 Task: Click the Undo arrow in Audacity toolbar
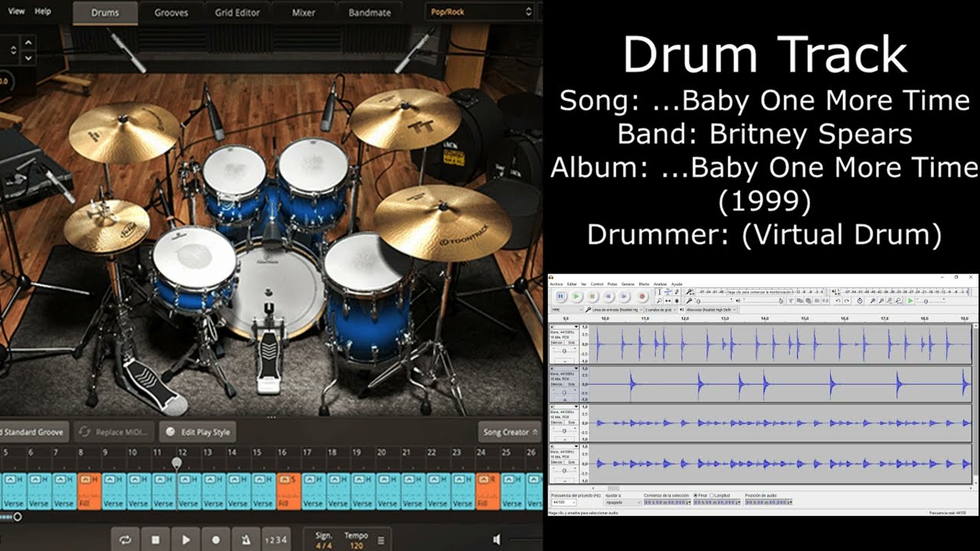pyautogui.click(x=838, y=301)
